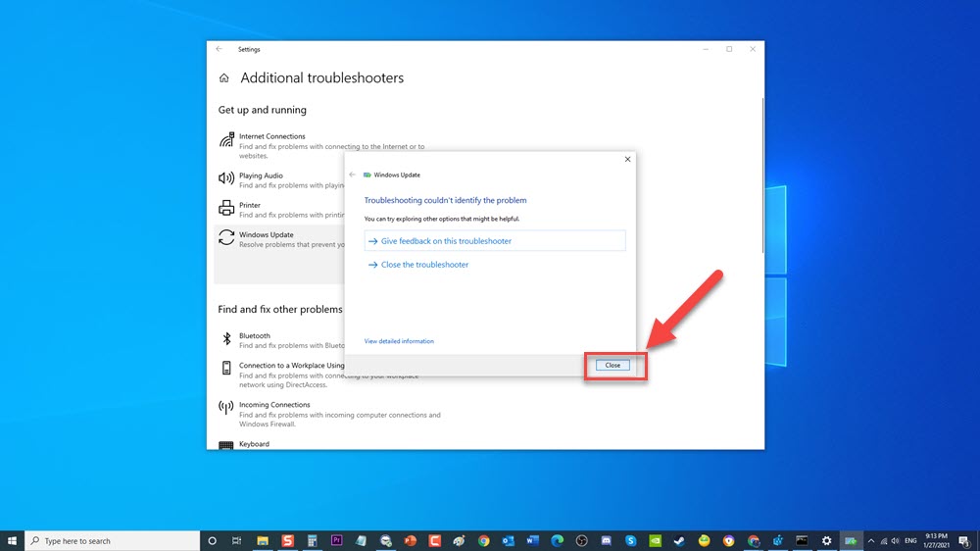Open Calculator from the taskbar

[312, 541]
